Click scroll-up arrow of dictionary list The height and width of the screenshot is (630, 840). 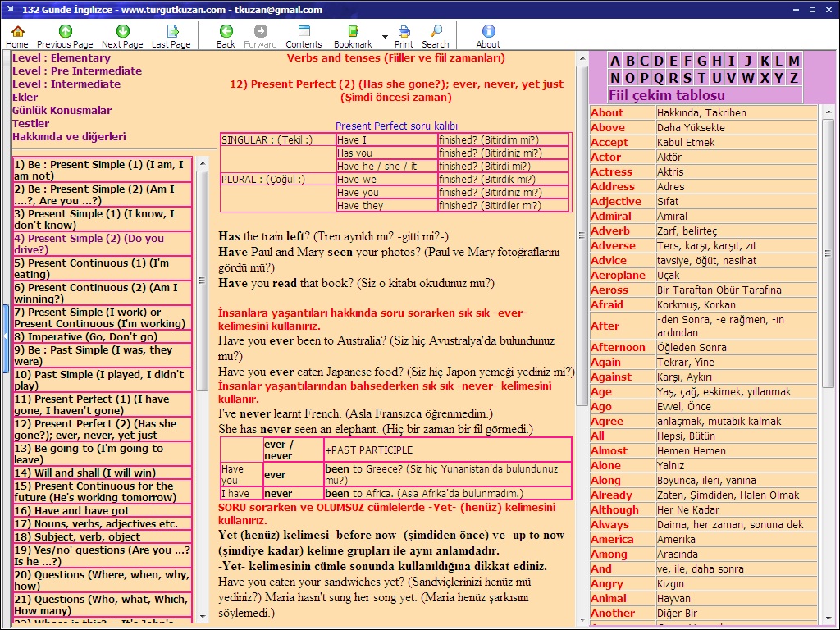[829, 112]
